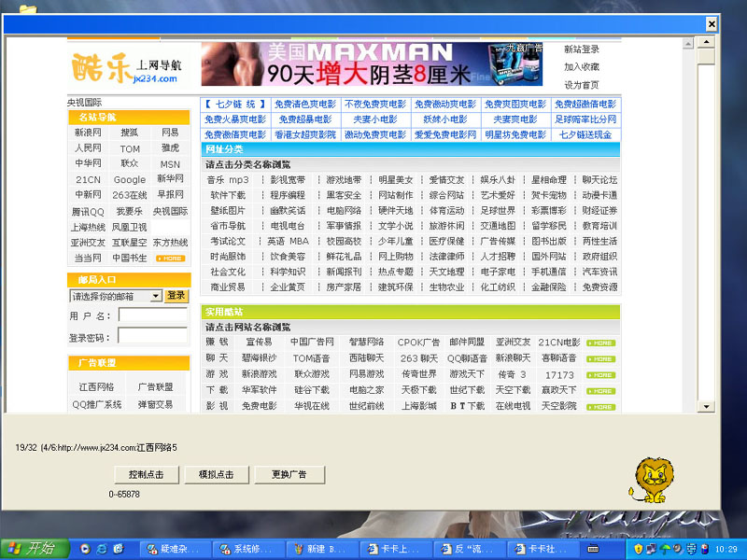Focus the 登录密码 input field
Image resolution: width=747 pixels, height=560 pixels.
pyautogui.click(x=152, y=336)
